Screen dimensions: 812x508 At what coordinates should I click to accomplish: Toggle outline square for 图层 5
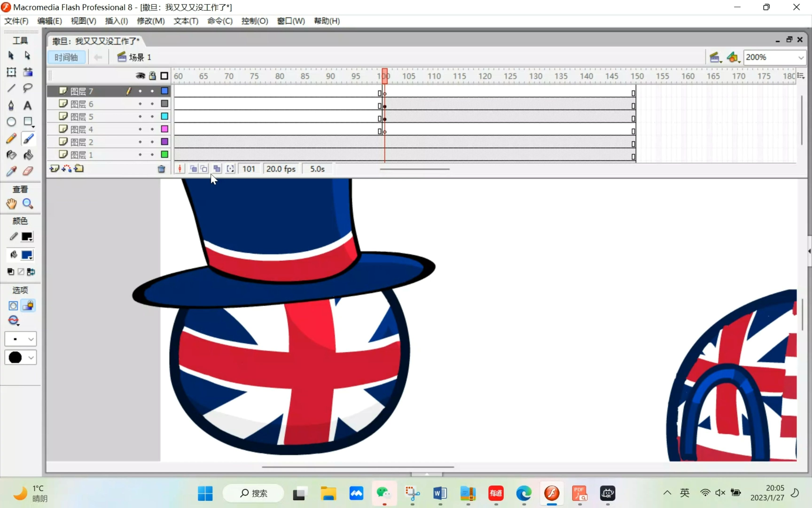tap(164, 116)
